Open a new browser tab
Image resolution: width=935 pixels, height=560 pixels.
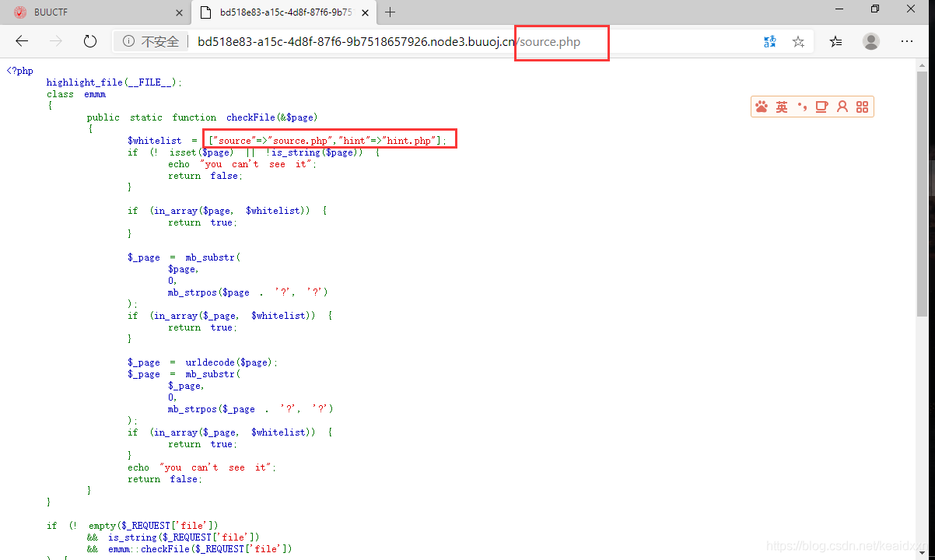[390, 12]
